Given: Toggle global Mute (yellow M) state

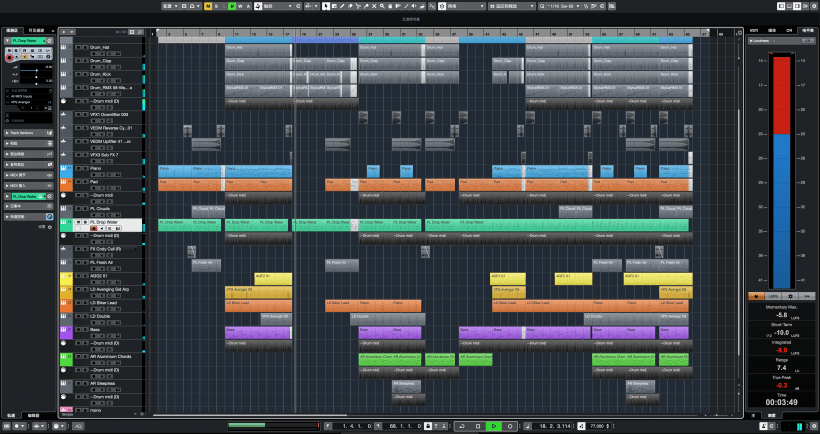Looking at the screenshot, I should click(208, 6).
